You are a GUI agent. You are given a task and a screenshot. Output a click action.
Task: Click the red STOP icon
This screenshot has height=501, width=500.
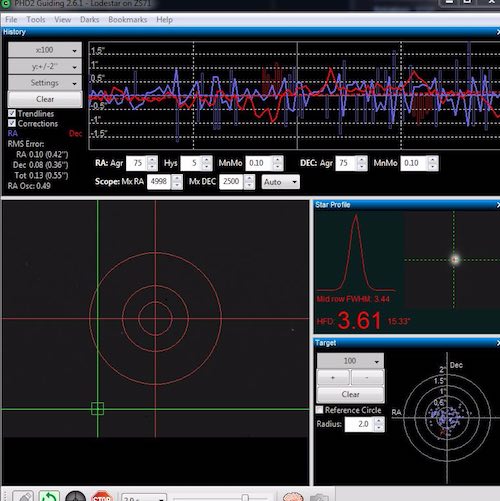(x=102, y=496)
